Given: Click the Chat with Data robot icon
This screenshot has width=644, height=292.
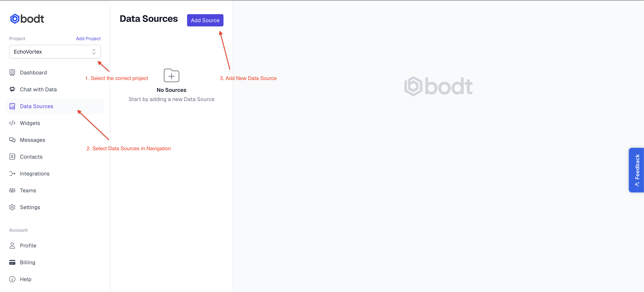Looking at the screenshot, I should (x=12, y=89).
